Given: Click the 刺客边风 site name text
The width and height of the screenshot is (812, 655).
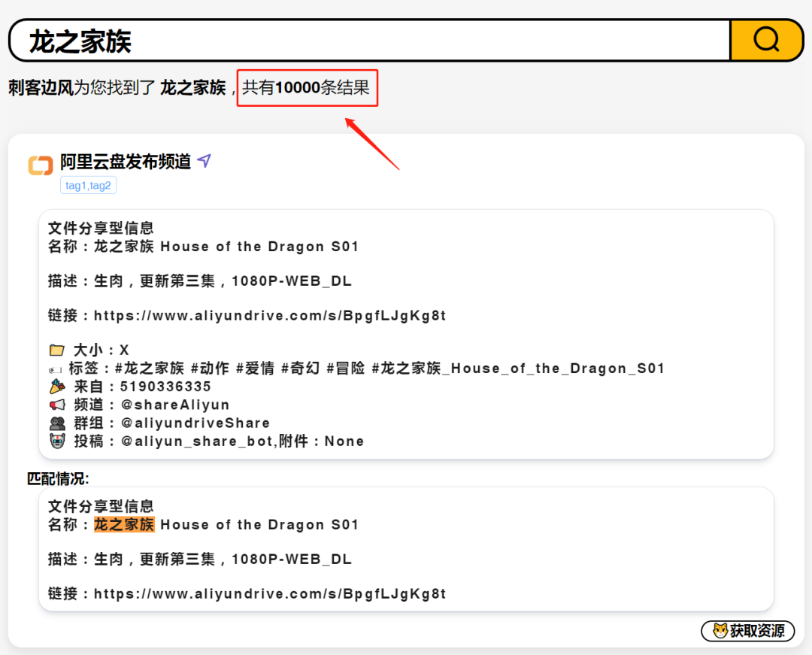Looking at the screenshot, I should (41, 87).
